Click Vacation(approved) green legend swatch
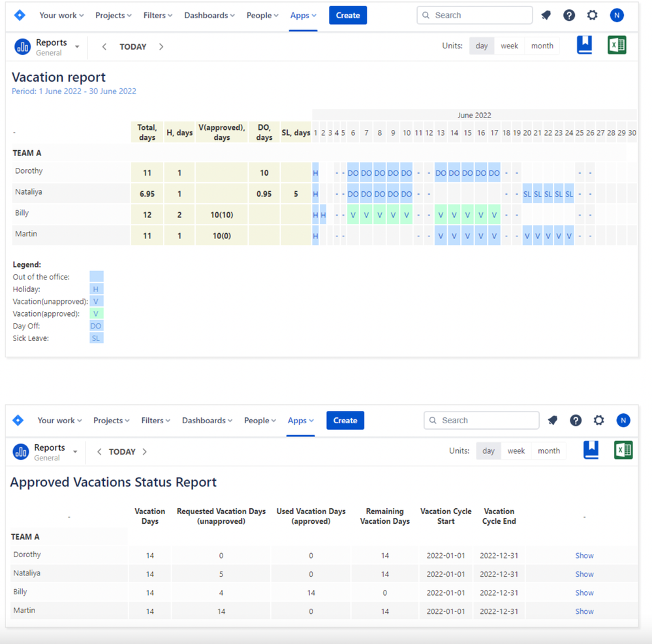 [97, 314]
